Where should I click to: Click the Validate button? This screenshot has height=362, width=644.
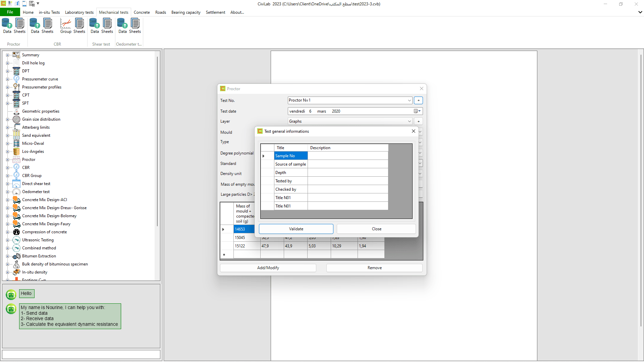tap(296, 229)
